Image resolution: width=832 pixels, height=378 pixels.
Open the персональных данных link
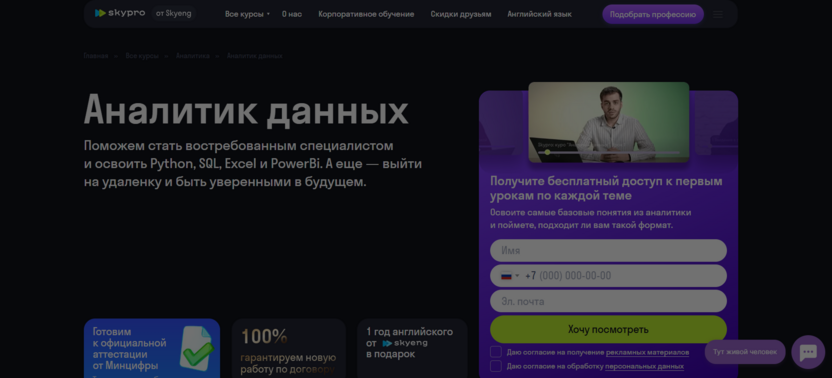coord(644,366)
